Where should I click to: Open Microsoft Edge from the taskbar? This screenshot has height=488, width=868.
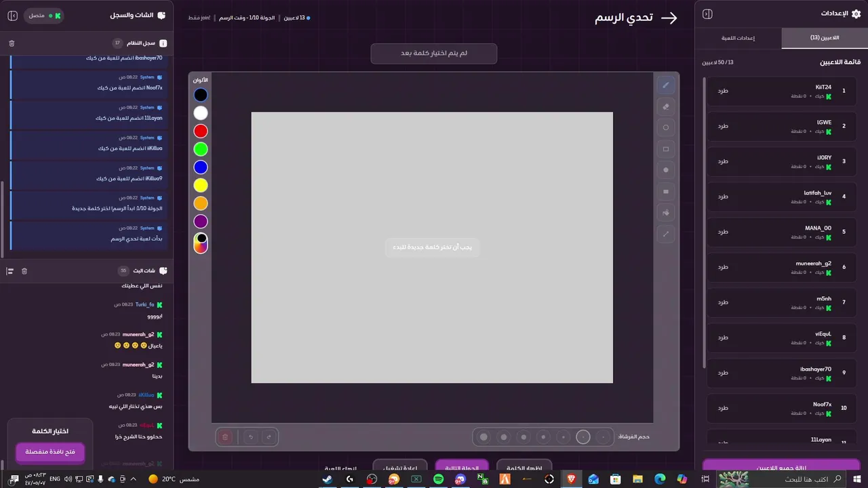pos(660,479)
